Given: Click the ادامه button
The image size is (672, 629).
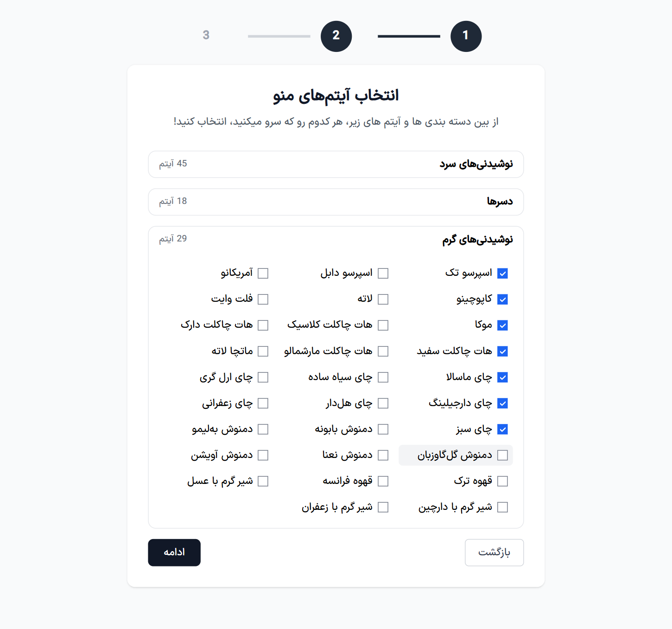Looking at the screenshot, I should click(x=174, y=553).
